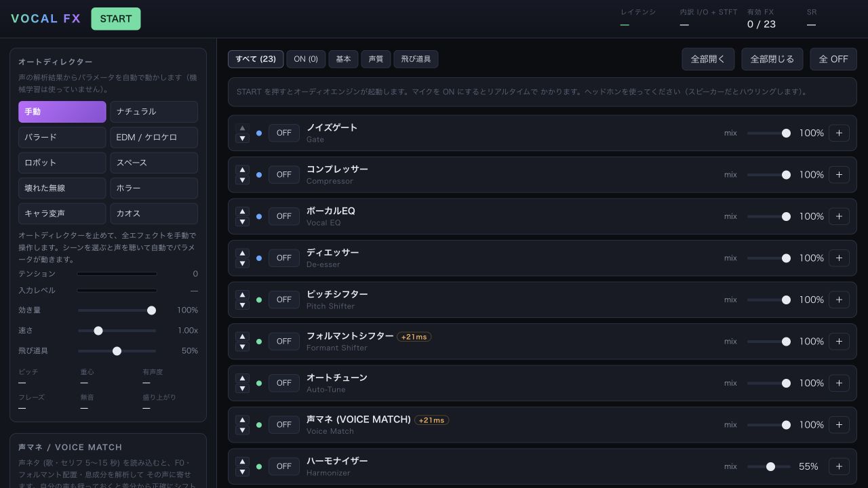Expand フォルマントシフター parameters with plus button
868x488 pixels.
click(x=839, y=342)
